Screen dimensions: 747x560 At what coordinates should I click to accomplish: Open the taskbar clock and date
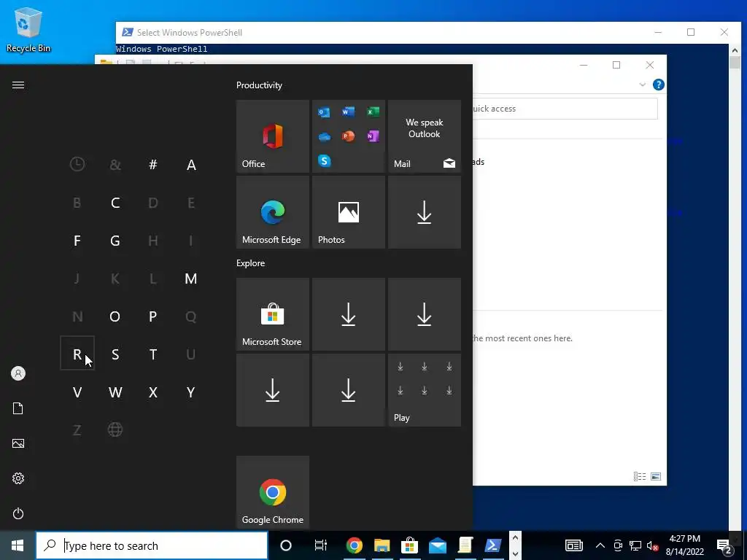pos(684,545)
